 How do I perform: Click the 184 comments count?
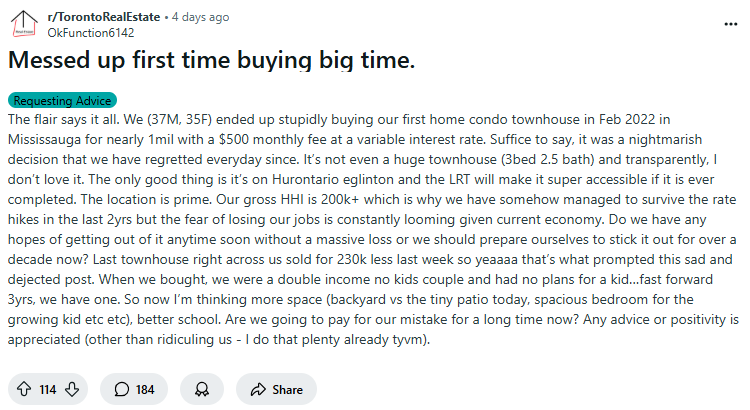(x=145, y=390)
